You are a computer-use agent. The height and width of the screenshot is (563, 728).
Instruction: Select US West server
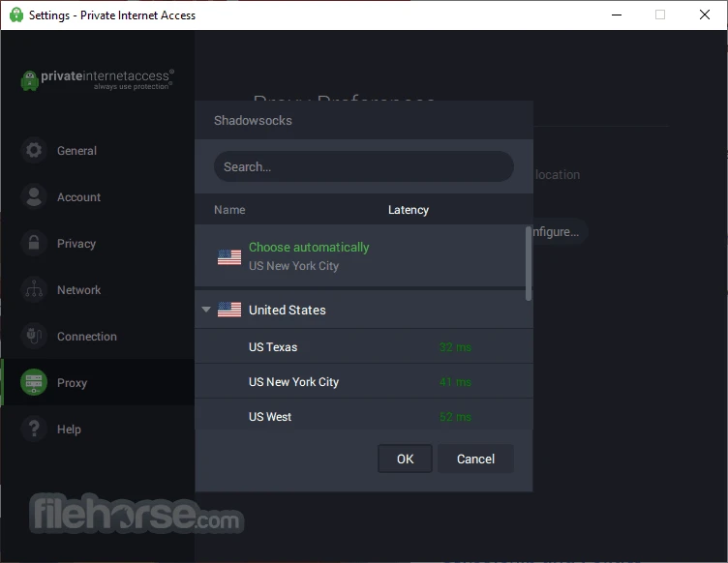click(x=364, y=416)
